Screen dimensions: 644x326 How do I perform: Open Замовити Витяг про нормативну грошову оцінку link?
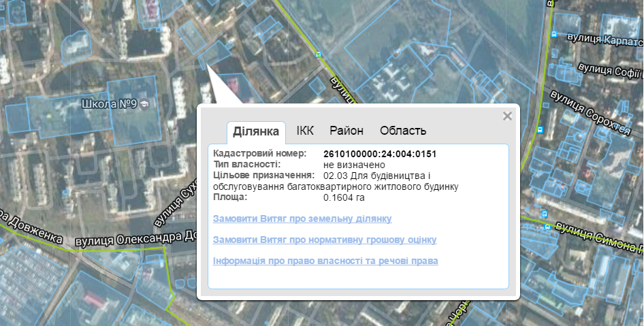pos(325,240)
